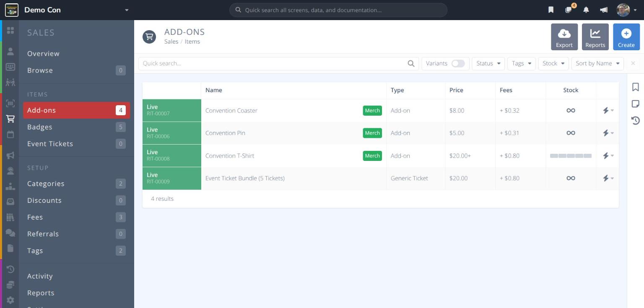The width and height of the screenshot is (644, 308).
Task: Click the Demo Con logo icon
Action: 12,10
